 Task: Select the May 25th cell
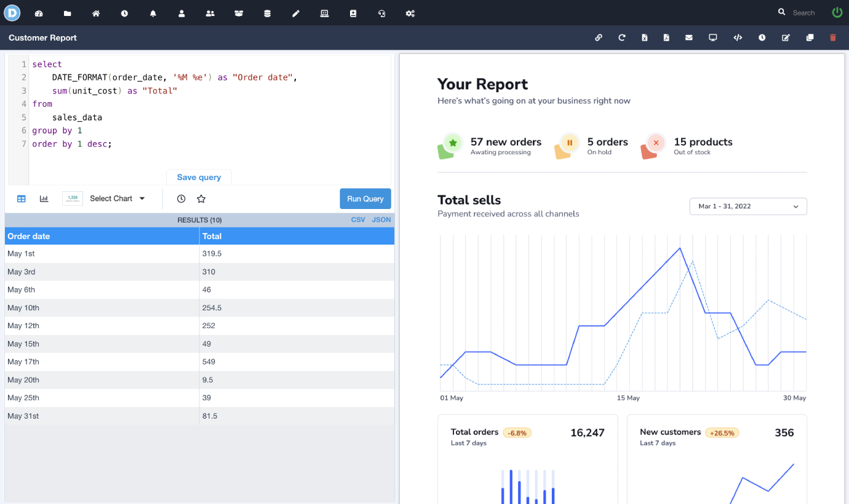pyautogui.click(x=102, y=398)
